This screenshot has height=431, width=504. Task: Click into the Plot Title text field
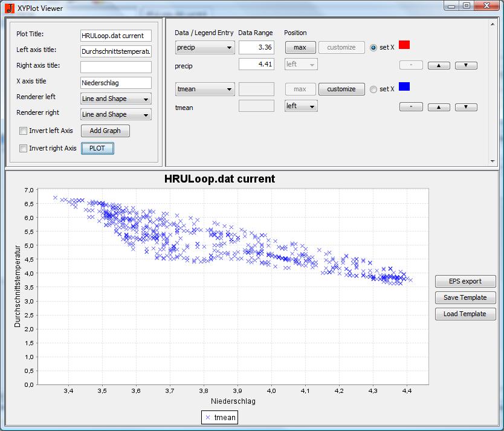[x=115, y=36]
